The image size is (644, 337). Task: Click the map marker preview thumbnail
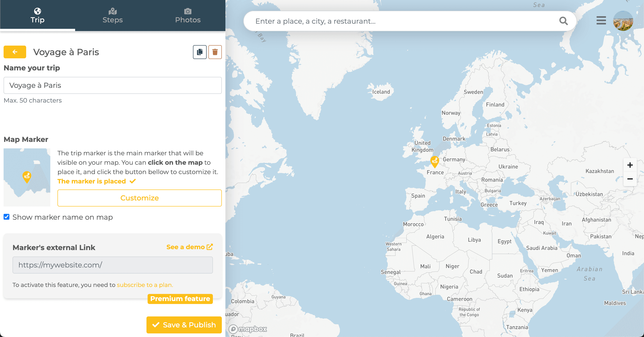27,177
